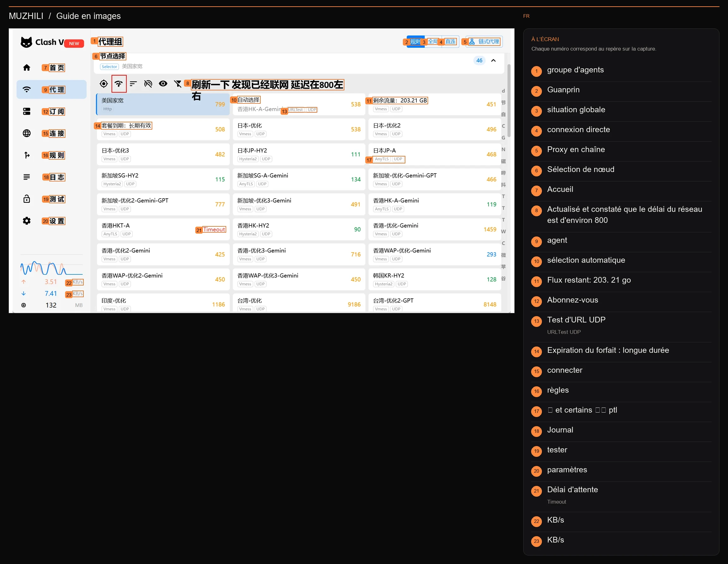Switch to 直连 direct mode
Viewport: 728px width, 564px height.
tap(450, 42)
